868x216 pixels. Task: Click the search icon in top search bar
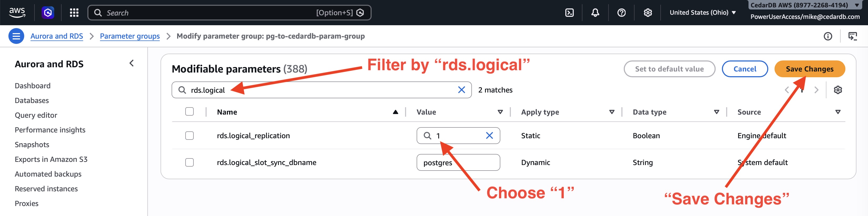tap(98, 13)
